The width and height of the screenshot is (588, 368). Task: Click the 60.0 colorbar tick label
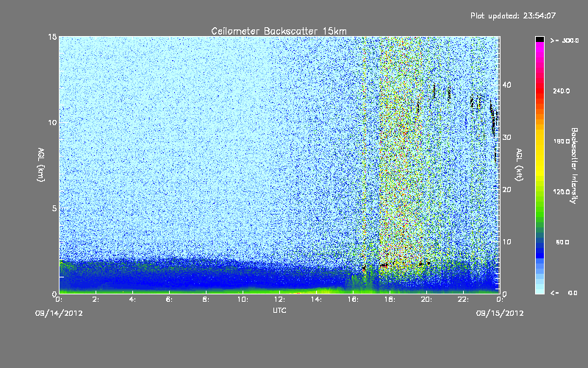coord(562,243)
